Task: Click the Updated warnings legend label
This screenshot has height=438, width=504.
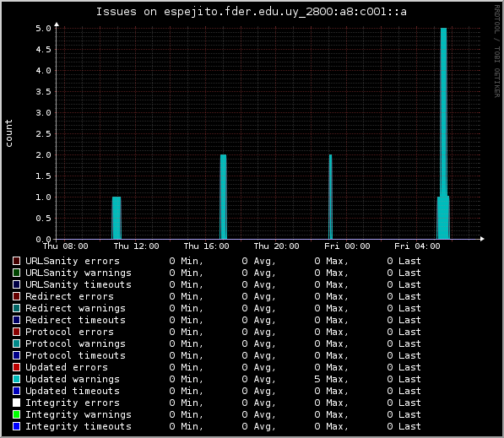Action: [73, 379]
